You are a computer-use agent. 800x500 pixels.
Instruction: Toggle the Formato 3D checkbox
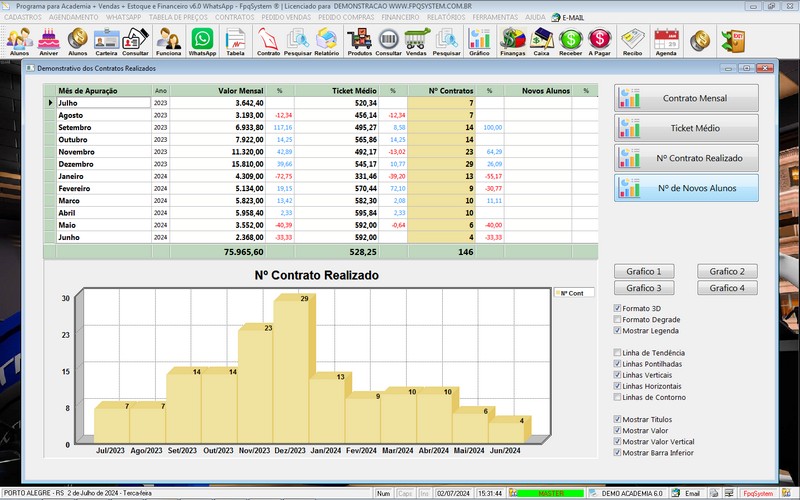tap(617, 308)
